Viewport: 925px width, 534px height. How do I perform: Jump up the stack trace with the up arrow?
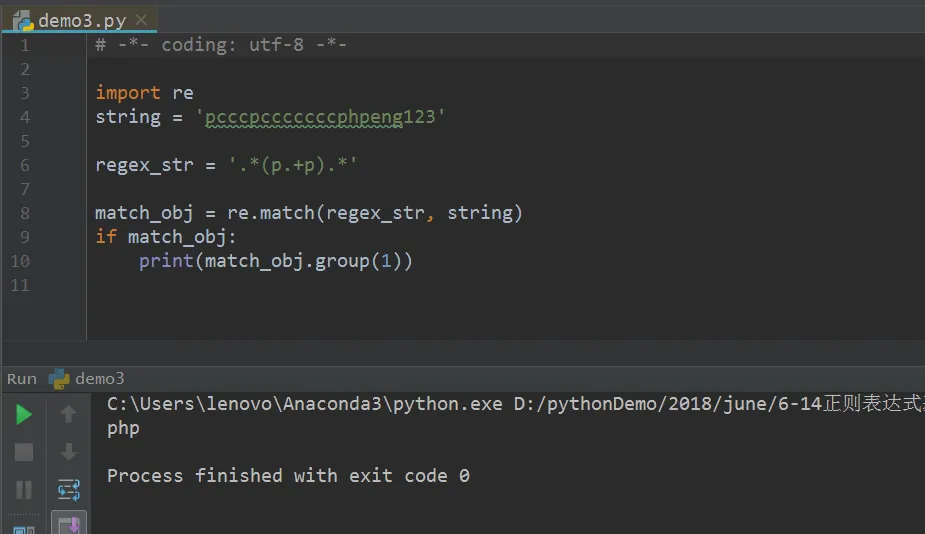click(x=68, y=414)
